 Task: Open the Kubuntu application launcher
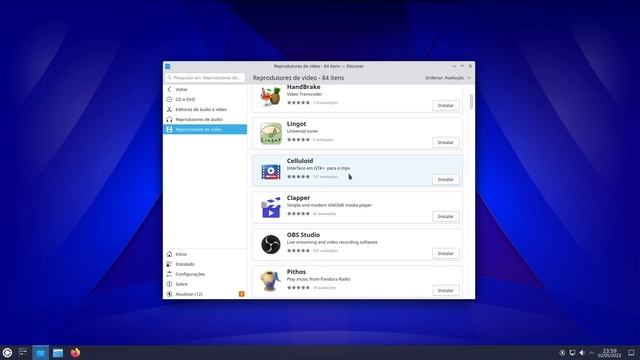coord(7,353)
